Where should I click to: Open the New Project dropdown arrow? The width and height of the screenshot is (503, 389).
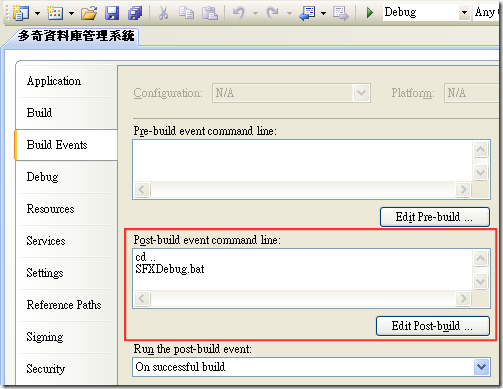click(37, 13)
